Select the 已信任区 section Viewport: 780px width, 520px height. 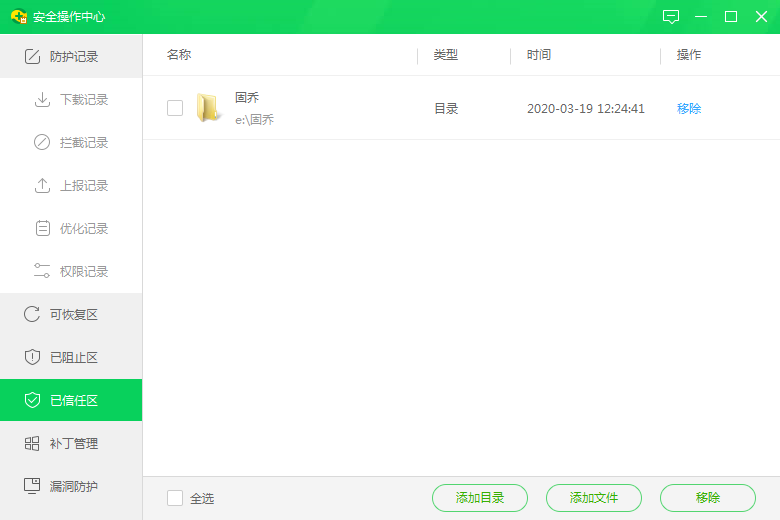pos(71,400)
